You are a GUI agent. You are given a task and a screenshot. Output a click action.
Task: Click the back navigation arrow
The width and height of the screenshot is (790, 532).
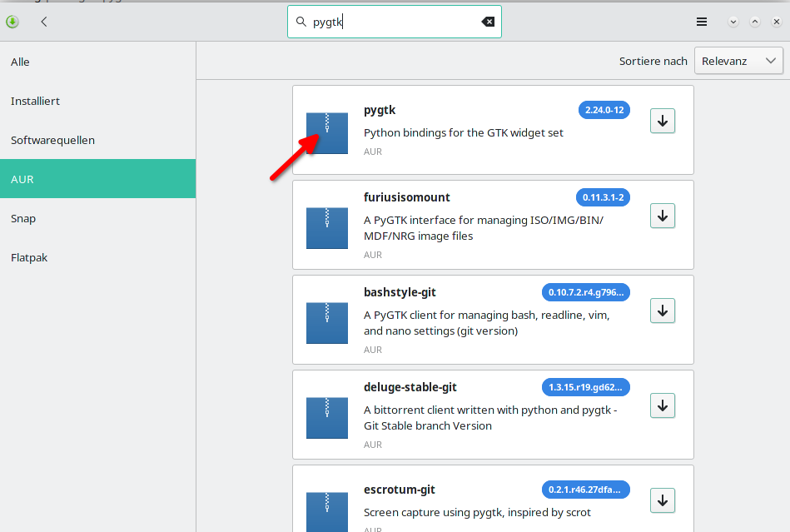pyautogui.click(x=43, y=22)
